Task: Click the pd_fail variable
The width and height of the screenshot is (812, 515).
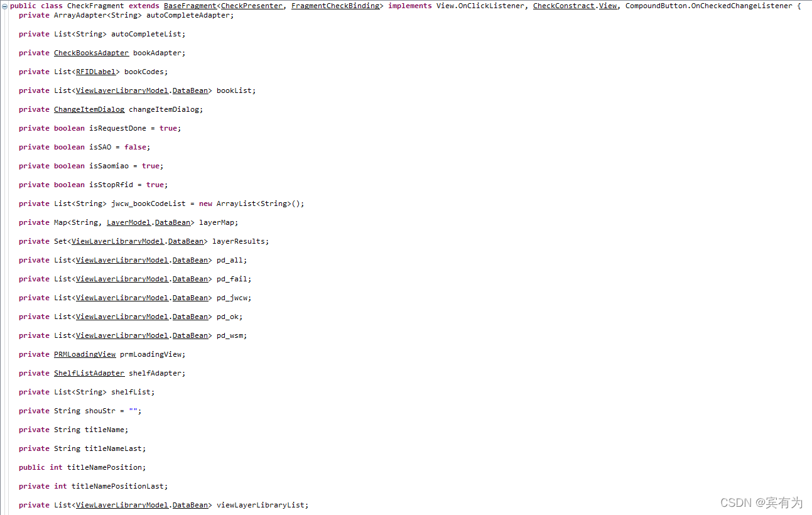Action: point(232,279)
